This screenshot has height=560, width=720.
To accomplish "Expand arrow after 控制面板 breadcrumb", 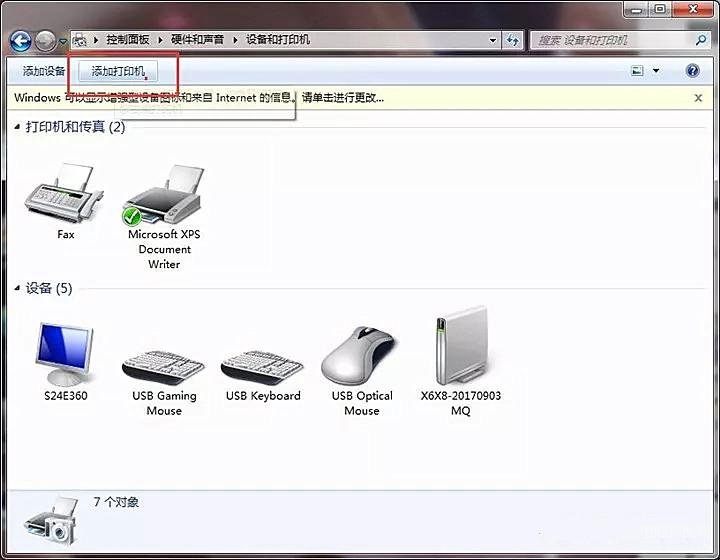I will [160, 40].
